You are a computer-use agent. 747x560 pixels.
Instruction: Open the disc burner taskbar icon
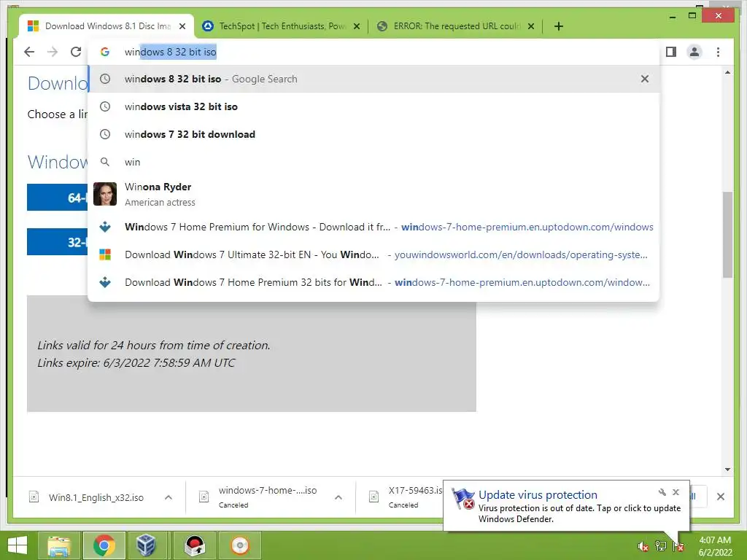pos(239,545)
